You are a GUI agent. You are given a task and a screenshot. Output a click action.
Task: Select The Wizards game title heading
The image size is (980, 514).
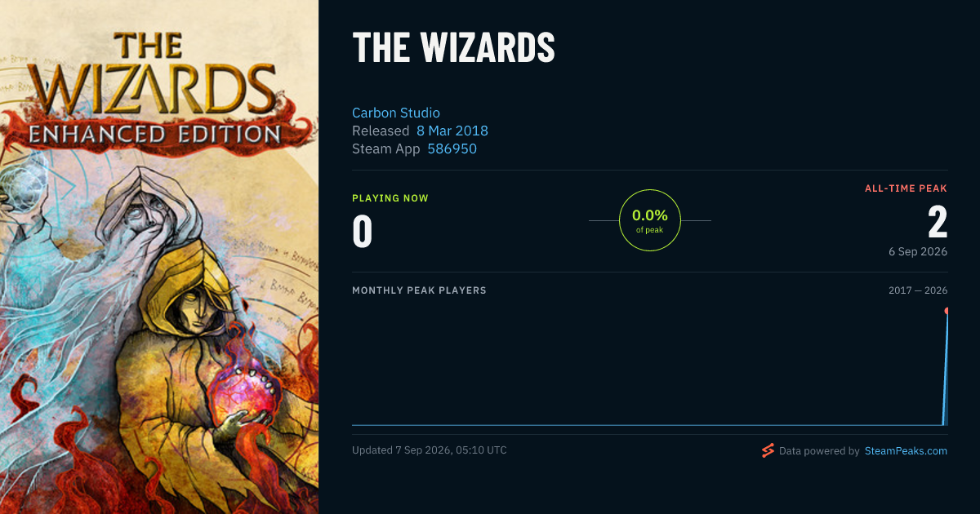453,48
